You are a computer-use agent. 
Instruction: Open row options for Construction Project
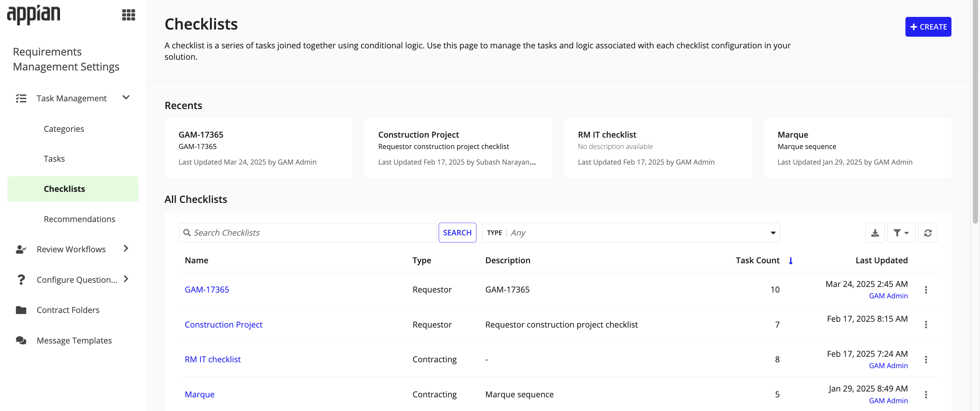(926, 325)
